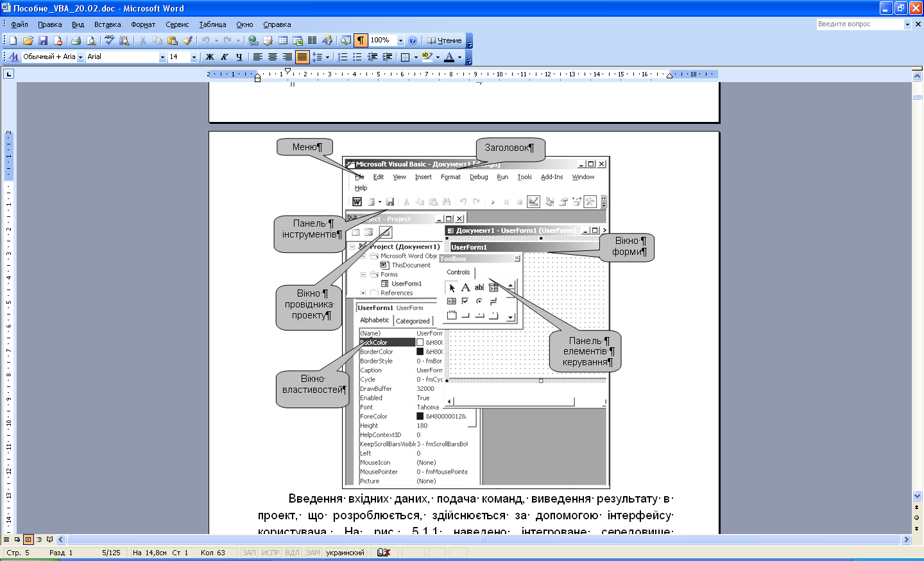
Task: Print the document using the printer icon
Action: (76, 40)
